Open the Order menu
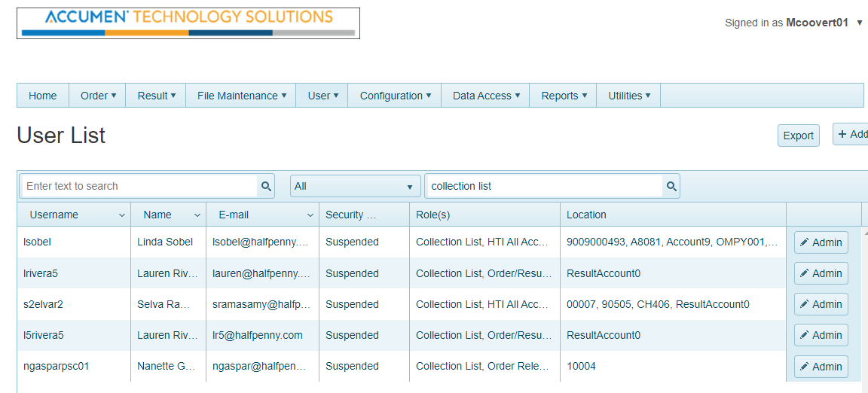868x393 pixels. [98, 96]
